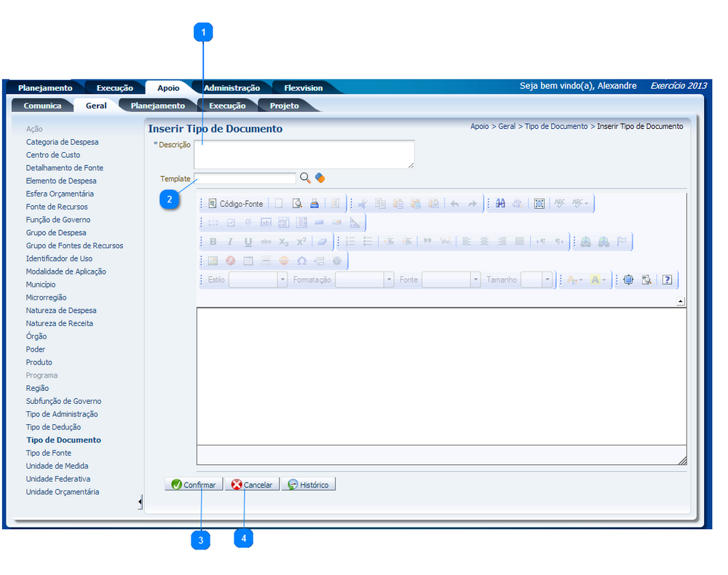Screen dimensions: 728x575
Task: Click the editor help question mark icon
Action: click(x=666, y=279)
